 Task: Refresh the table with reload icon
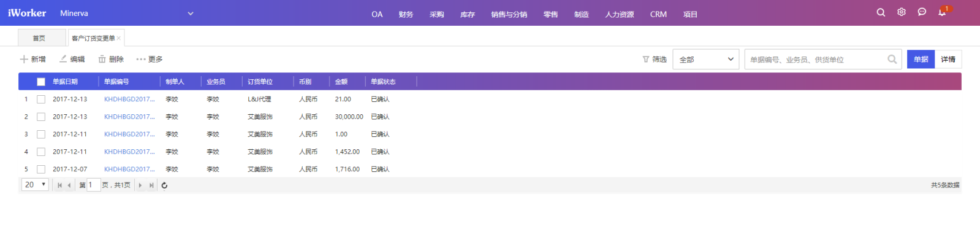point(164,185)
